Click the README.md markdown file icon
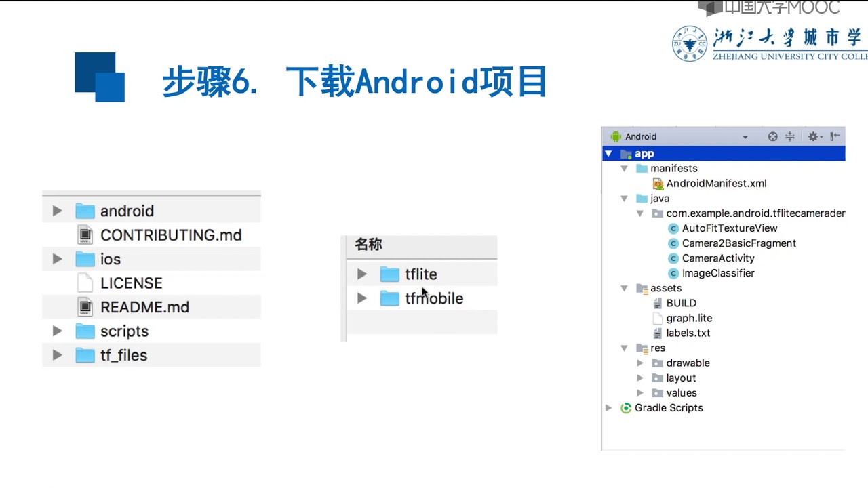 [85, 307]
